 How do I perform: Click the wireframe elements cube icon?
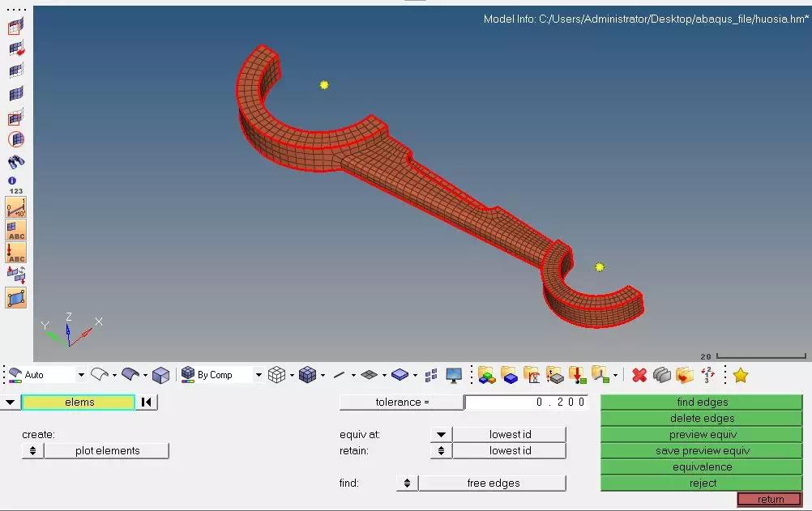[276, 375]
